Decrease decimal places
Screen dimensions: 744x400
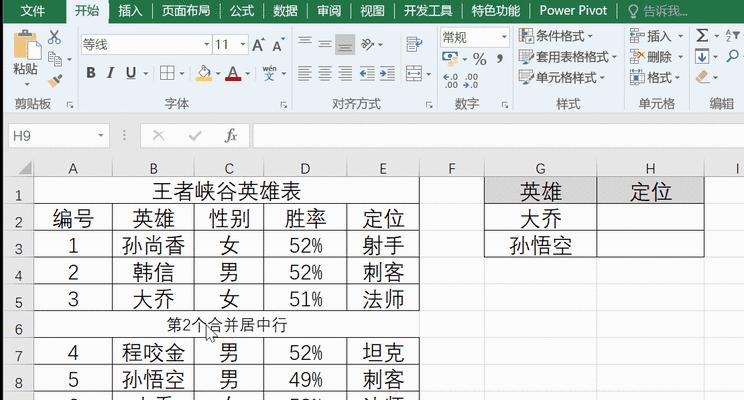471,81
